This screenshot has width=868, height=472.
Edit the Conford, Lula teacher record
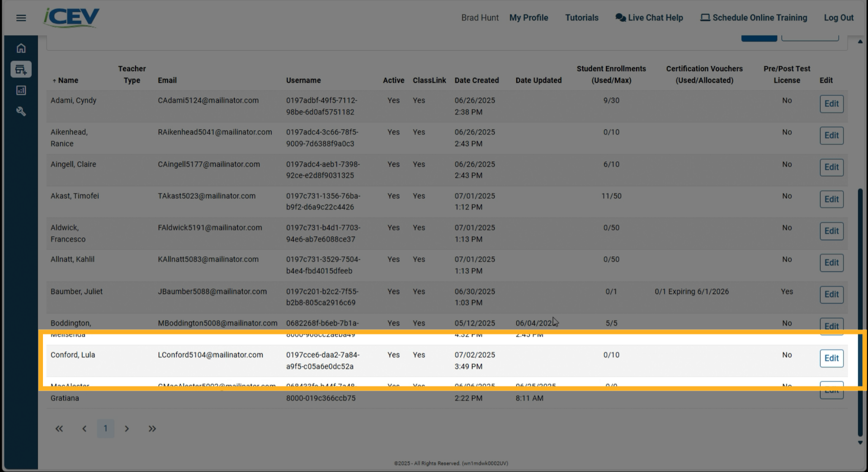(x=831, y=358)
